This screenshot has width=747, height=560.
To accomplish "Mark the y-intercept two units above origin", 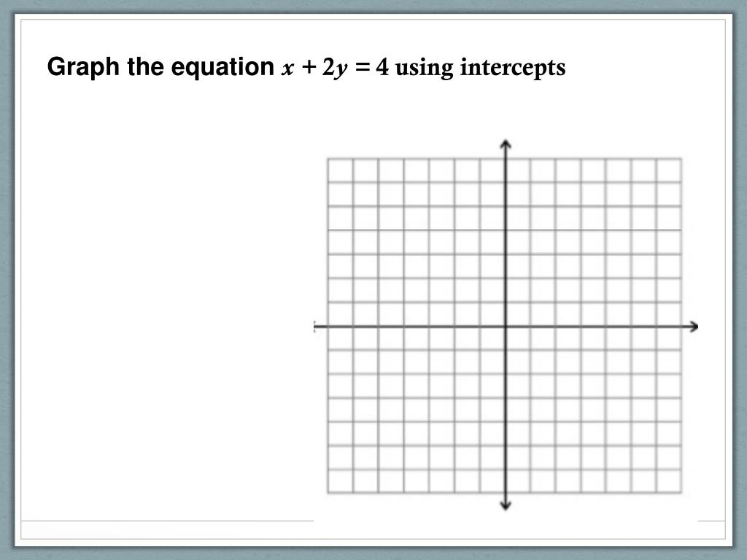I will (x=506, y=279).
